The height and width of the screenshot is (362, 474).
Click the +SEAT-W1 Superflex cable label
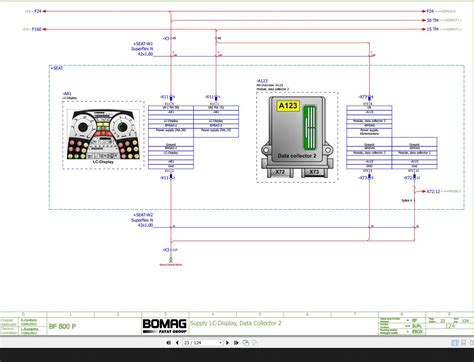point(143,49)
